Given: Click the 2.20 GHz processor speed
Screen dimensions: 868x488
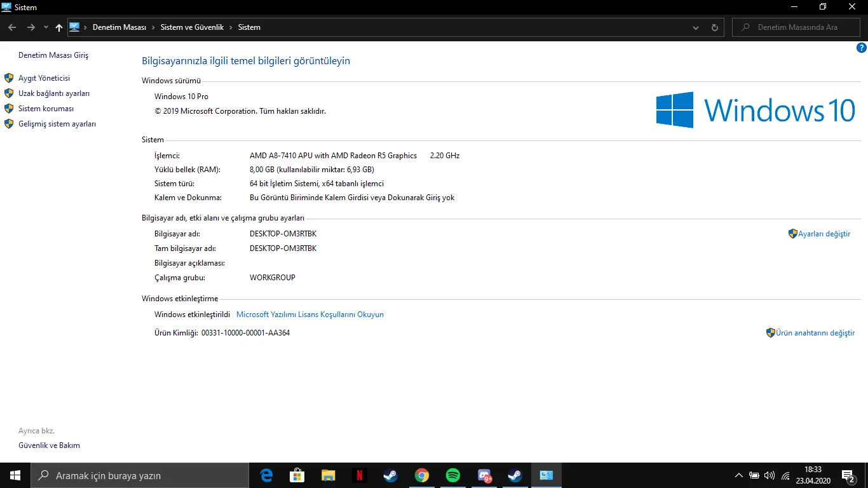Looking at the screenshot, I should pyautogui.click(x=445, y=156).
